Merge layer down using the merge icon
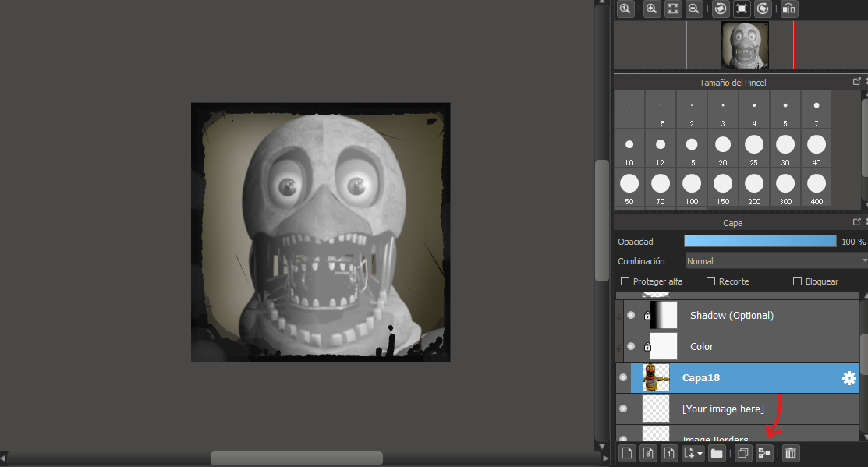 (x=763, y=453)
